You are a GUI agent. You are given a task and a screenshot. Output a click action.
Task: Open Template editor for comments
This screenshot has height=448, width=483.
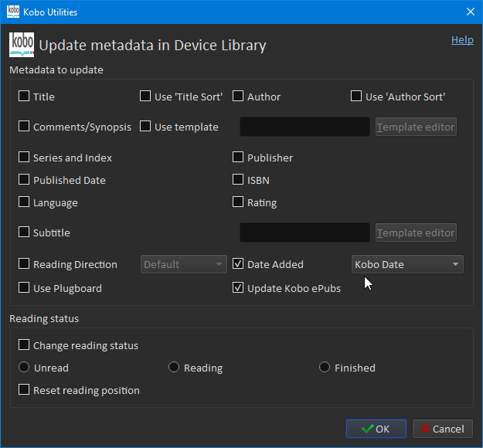416,127
